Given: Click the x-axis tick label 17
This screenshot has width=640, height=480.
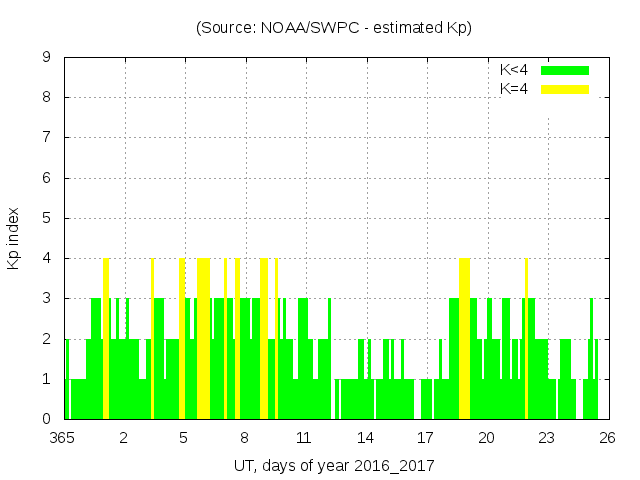Looking at the screenshot, I should click(x=426, y=437).
